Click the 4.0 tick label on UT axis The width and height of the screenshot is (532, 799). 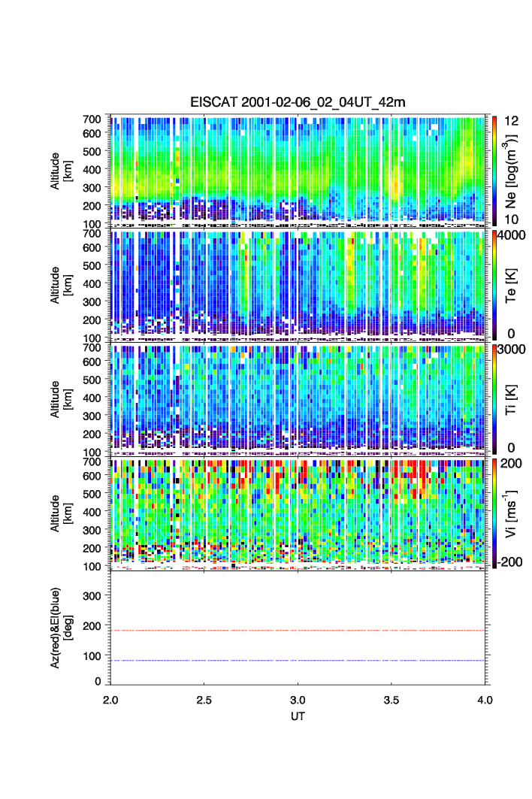point(485,700)
